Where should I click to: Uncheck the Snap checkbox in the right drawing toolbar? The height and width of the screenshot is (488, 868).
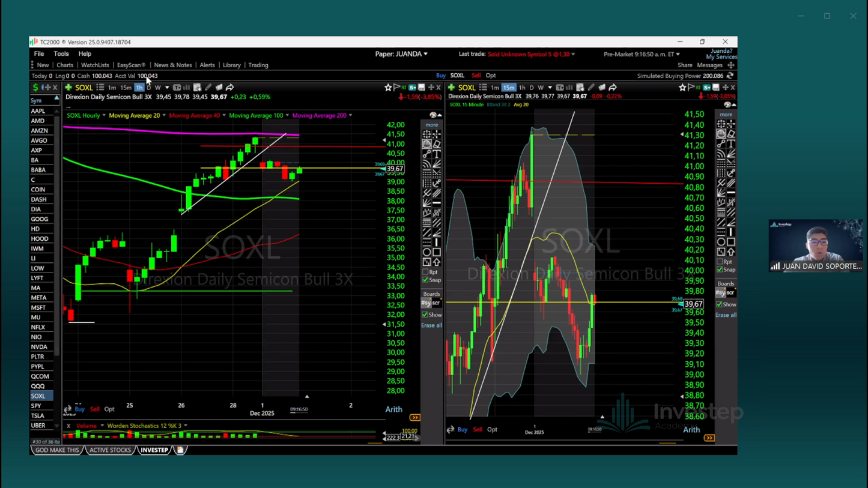[720, 270]
